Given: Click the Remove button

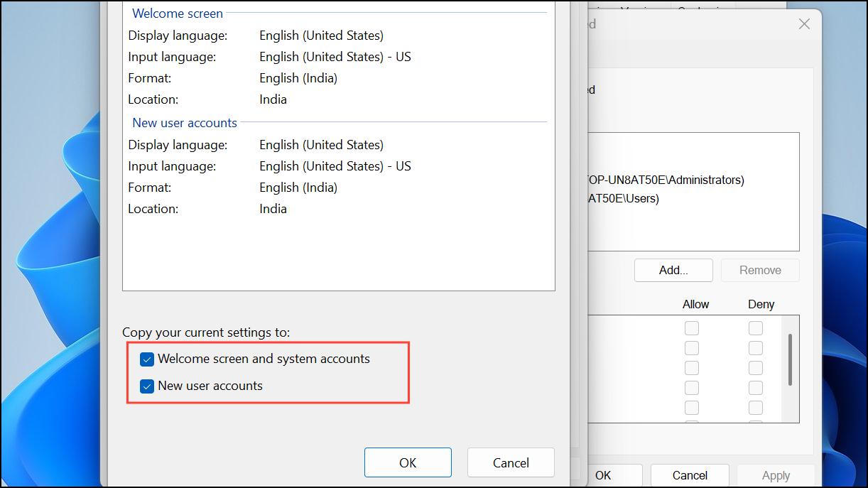Looking at the screenshot, I should click(760, 270).
